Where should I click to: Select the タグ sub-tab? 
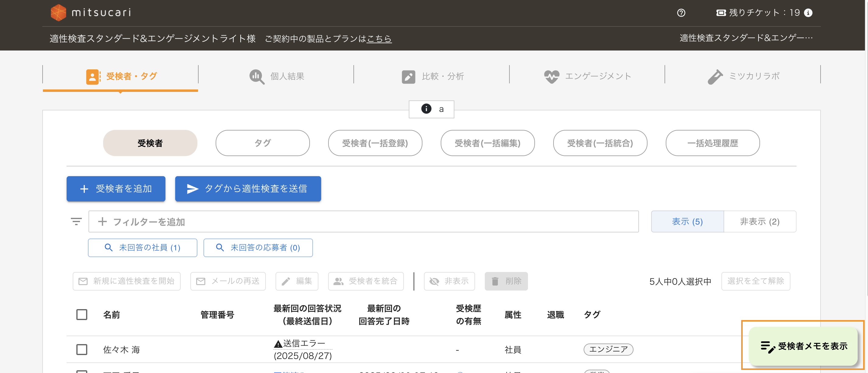click(262, 143)
